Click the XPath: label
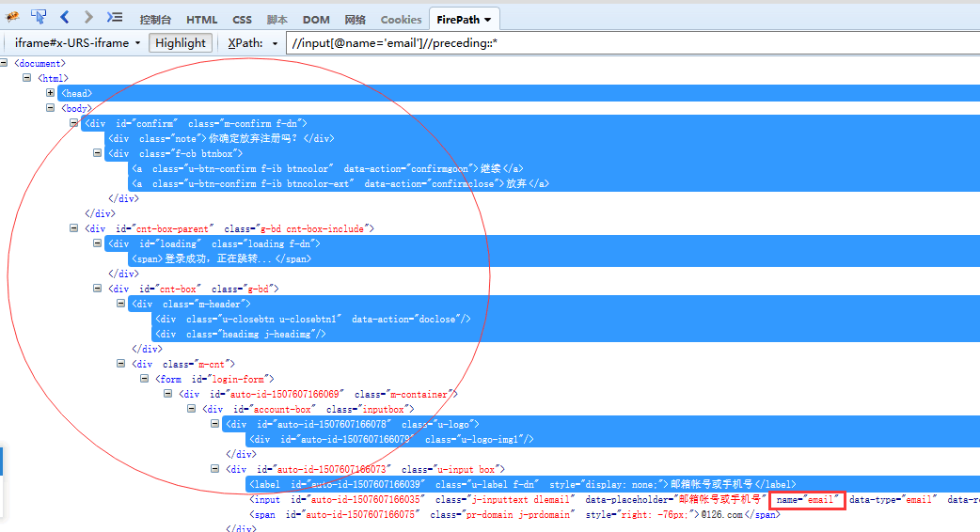 pos(245,43)
